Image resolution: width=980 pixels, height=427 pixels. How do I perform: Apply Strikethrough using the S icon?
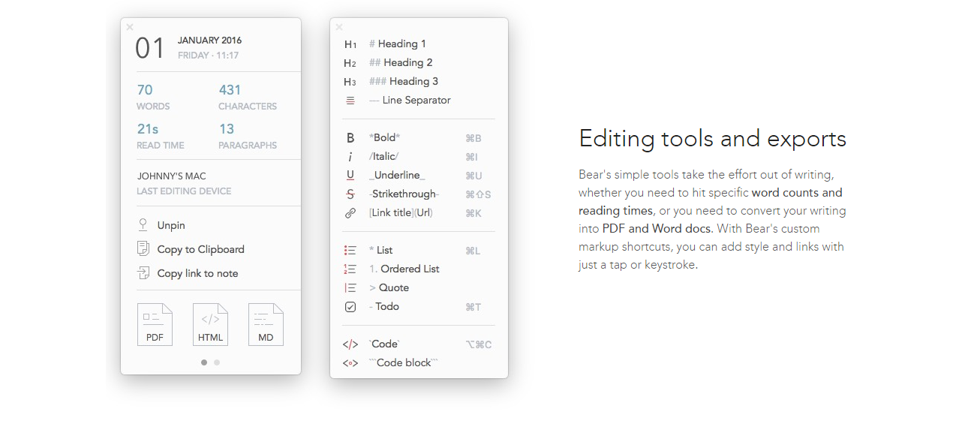click(x=350, y=194)
